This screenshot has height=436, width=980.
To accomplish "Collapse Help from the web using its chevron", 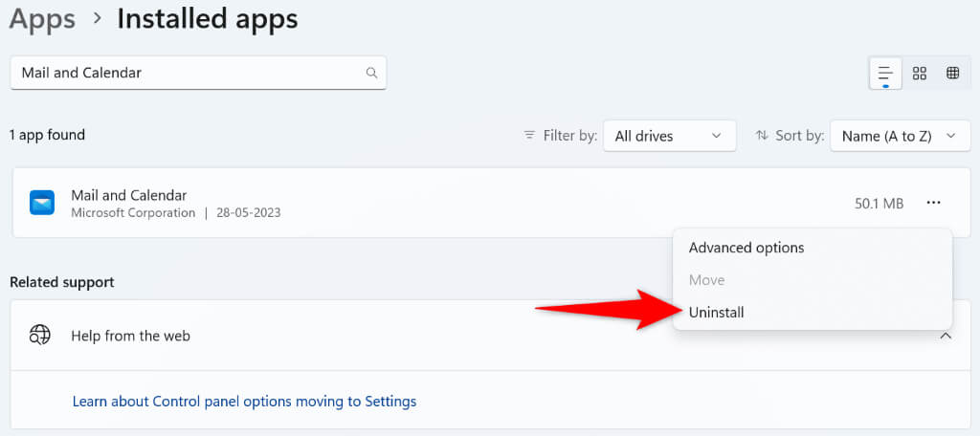I will [946, 336].
